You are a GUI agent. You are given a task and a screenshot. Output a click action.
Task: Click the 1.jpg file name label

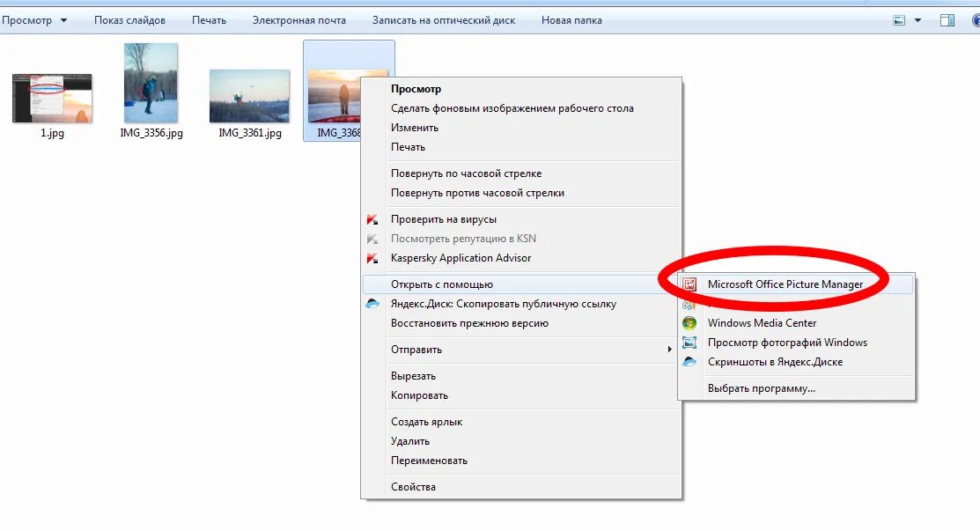click(53, 133)
